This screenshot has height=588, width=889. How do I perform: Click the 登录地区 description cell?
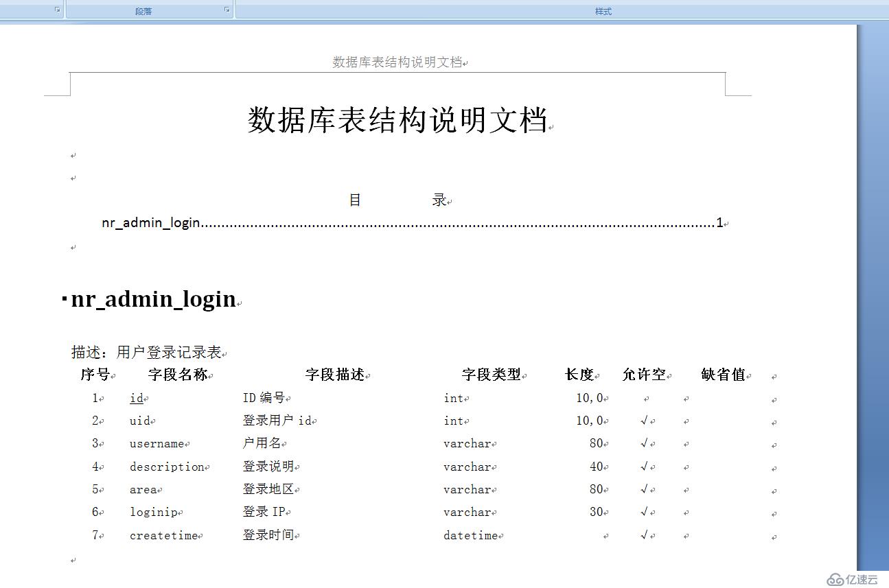click(268, 489)
